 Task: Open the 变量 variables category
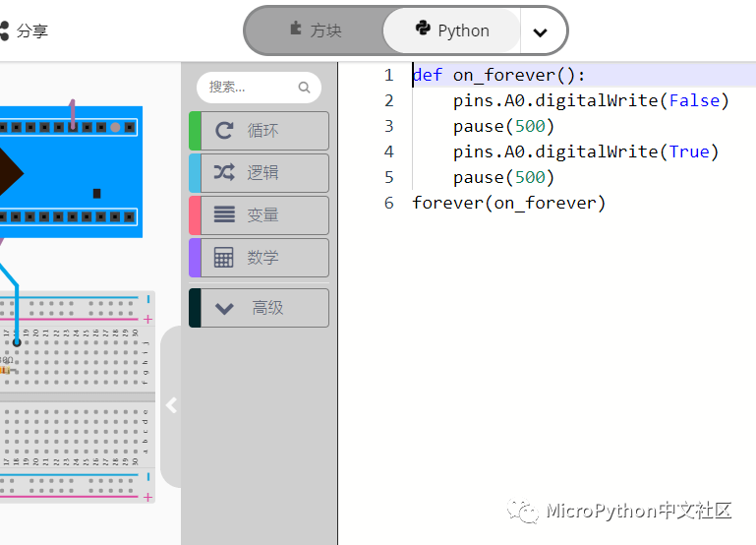click(x=259, y=215)
